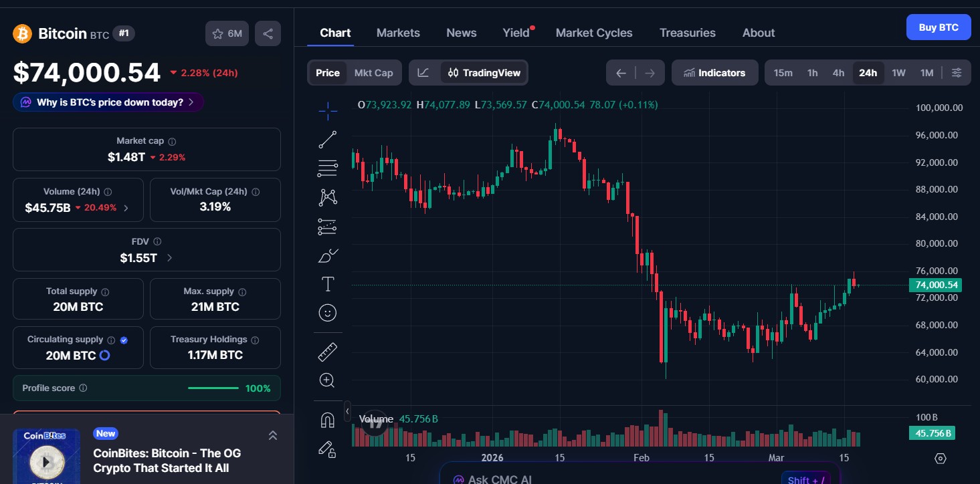
Task: Enable the magnet snapping mode
Action: coord(328,419)
